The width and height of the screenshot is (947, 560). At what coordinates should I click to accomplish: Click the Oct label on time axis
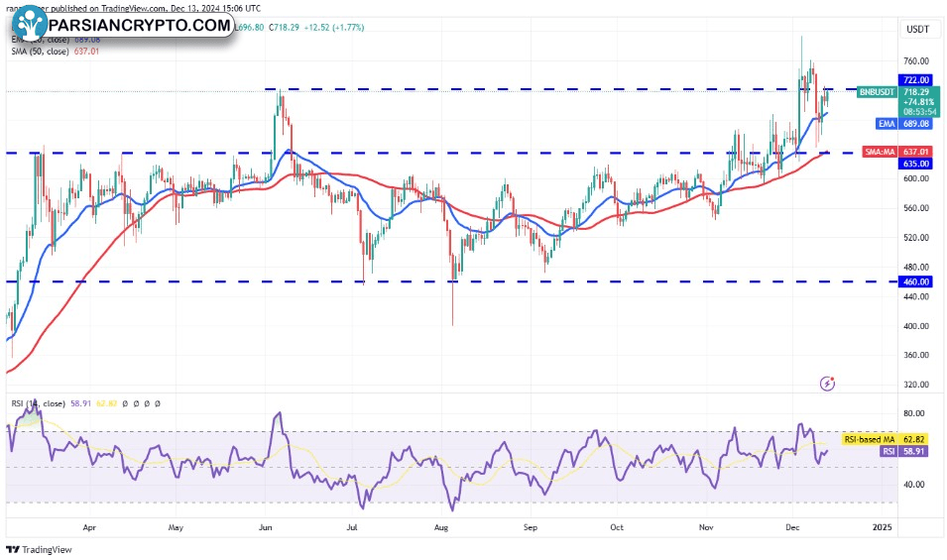tap(617, 527)
